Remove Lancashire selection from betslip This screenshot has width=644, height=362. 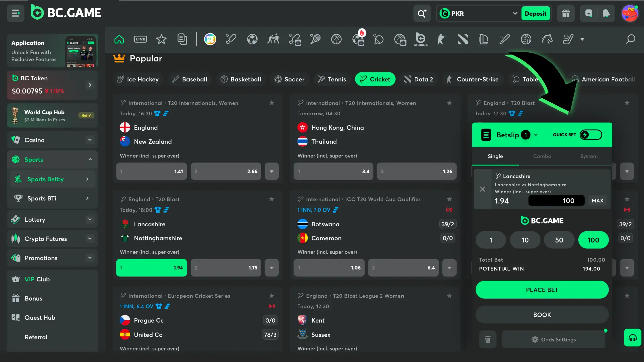click(482, 189)
